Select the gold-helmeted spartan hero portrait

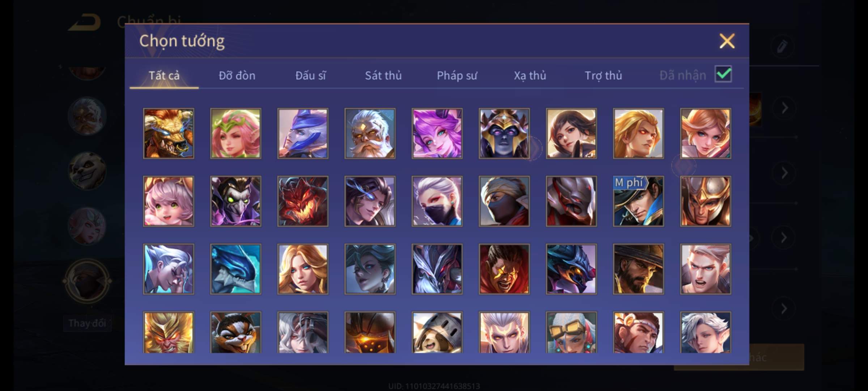[705, 201]
